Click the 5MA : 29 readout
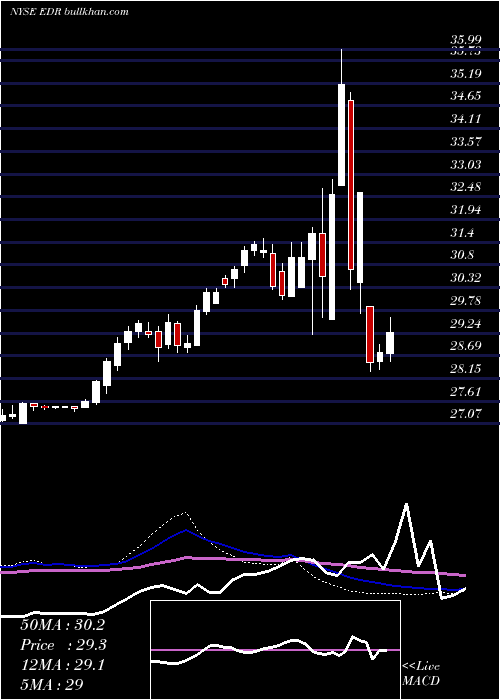The width and height of the screenshot is (500, 700). [x=52, y=685]
